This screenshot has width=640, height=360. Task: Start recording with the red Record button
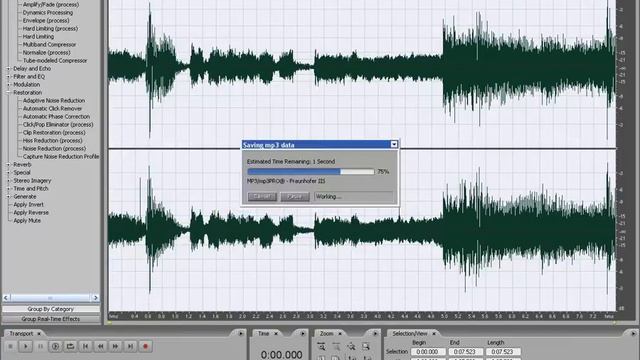coord(145,347)
